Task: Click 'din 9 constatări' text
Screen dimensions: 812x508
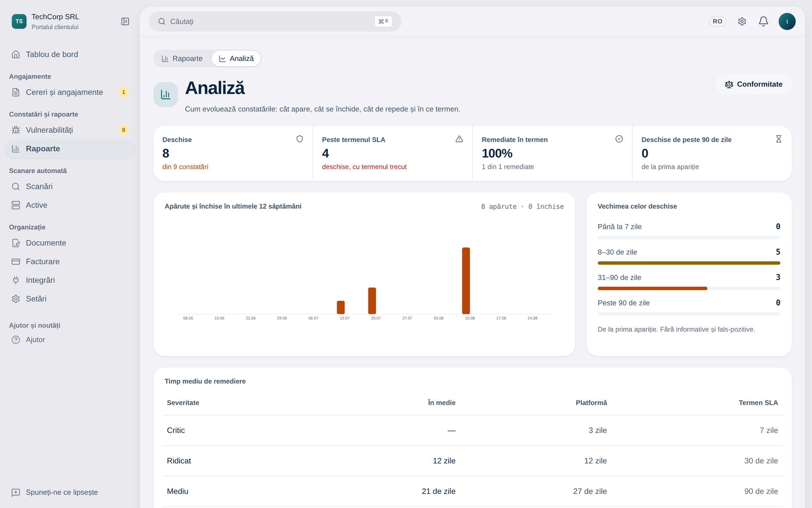Action: point(185,167)
